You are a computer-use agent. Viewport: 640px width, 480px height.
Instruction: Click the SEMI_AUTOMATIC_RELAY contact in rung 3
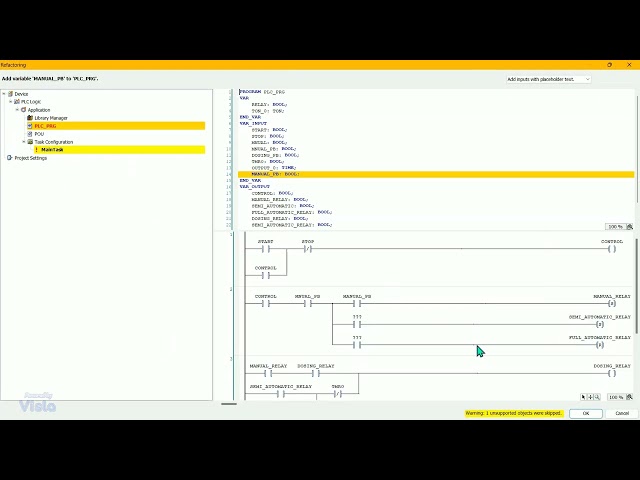click(280, 394)
